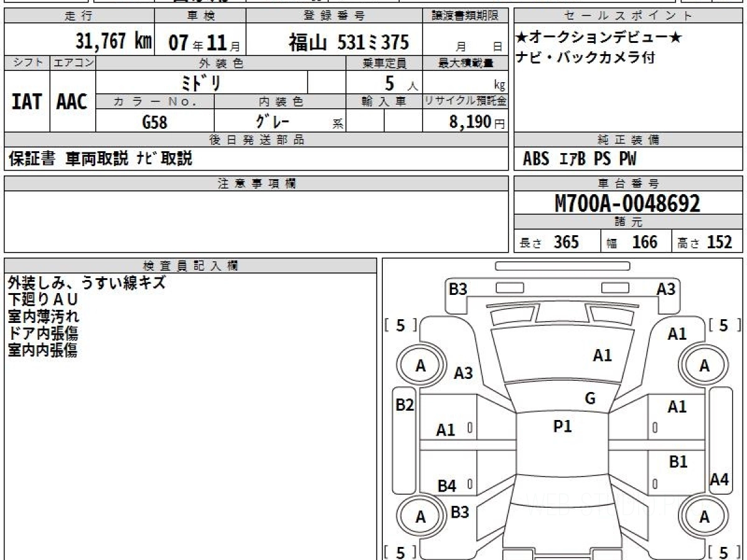
Task: Select the 保証書 車両取説 ナビ取説 line
Action: point(100,159)
